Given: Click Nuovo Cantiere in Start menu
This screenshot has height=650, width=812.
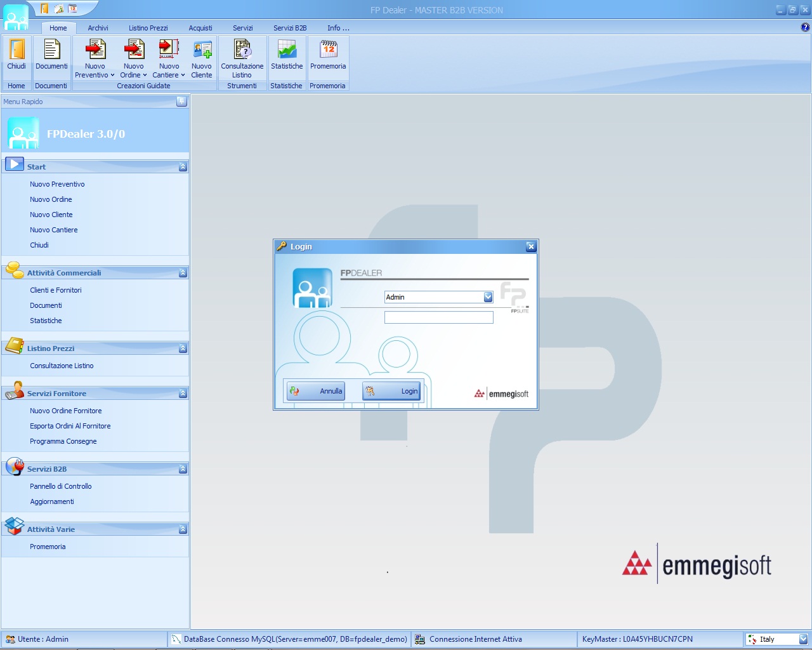Looking at the screenshot, I should [x=53, y=230].
